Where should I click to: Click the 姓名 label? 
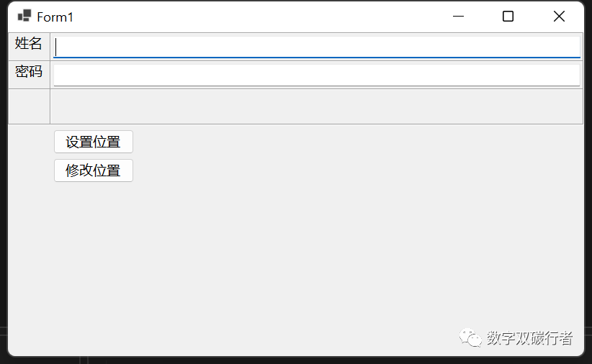[29, 44]
